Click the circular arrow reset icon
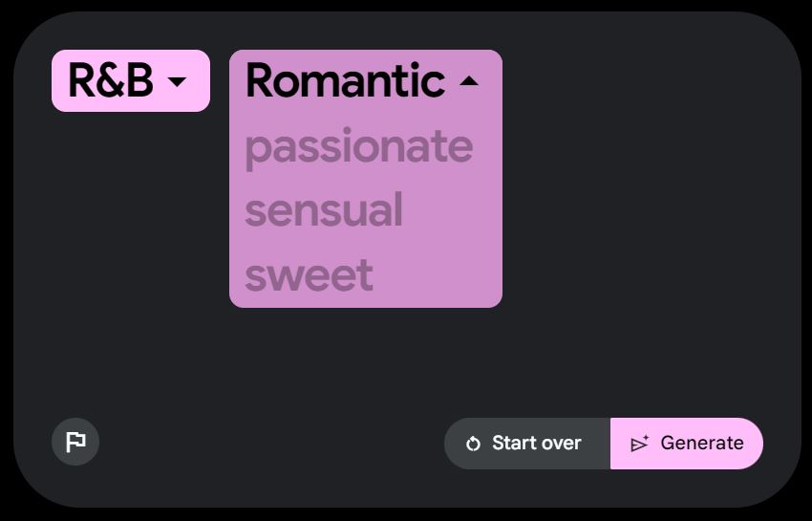 coord(473,444)
